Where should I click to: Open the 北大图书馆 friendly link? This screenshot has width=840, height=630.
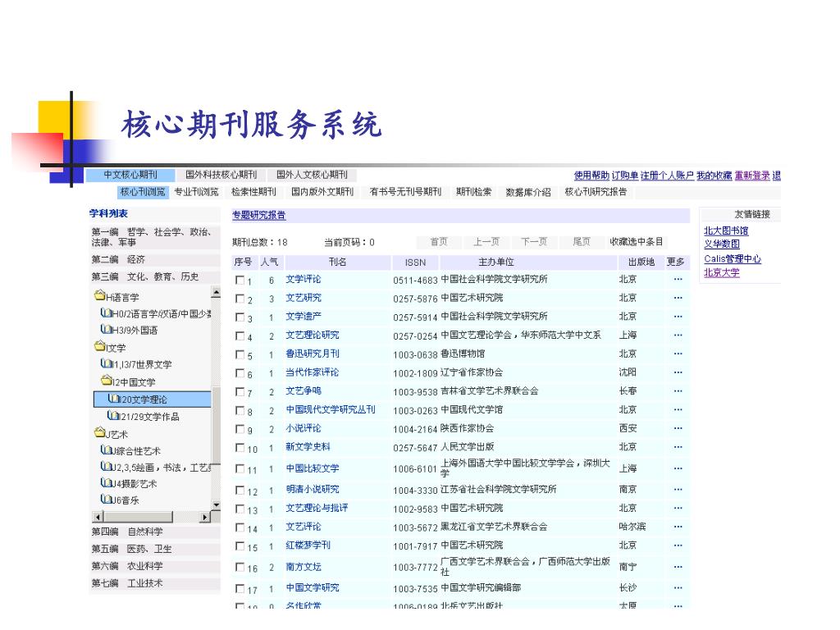click(x=726, y=231)
